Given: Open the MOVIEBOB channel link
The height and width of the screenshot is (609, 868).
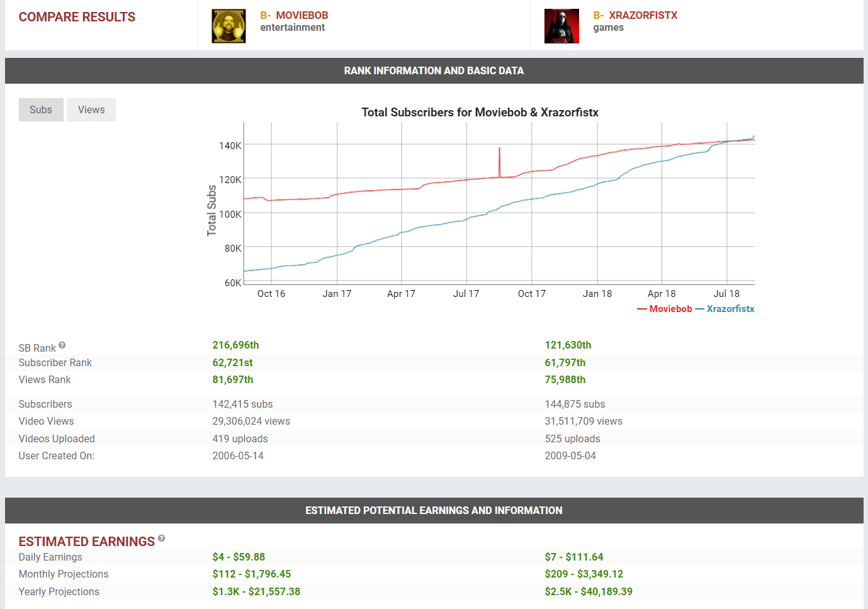Looking at the screenshot, I should 302,15.
